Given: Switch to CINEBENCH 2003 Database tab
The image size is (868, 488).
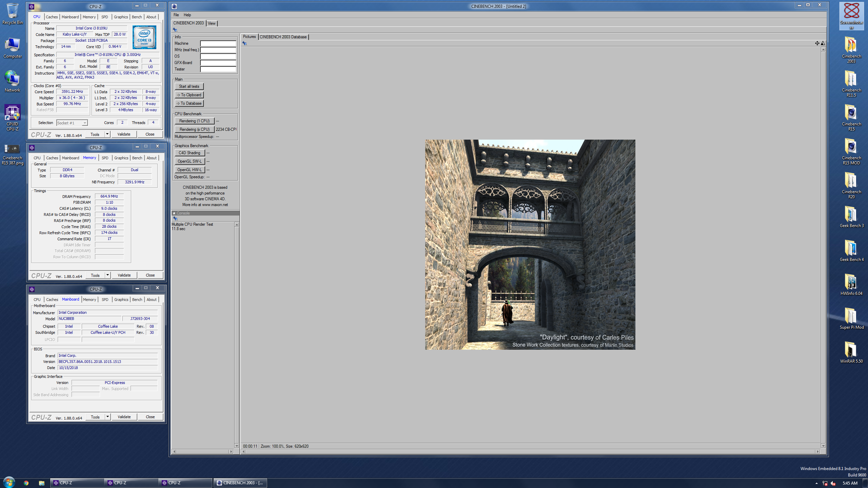Looking at the screenshot, I should (x=283, y=37).
